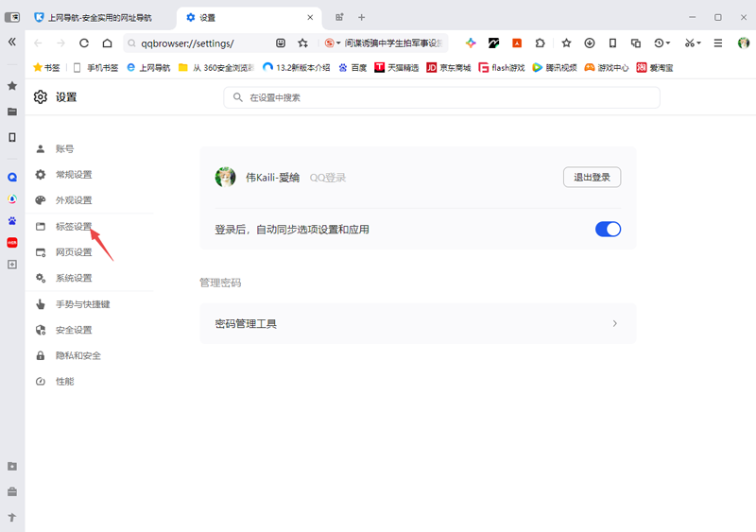Screen dimensions: 756x532
Task: Open the sidebar folder icon
Action: [x=12, y=112]
